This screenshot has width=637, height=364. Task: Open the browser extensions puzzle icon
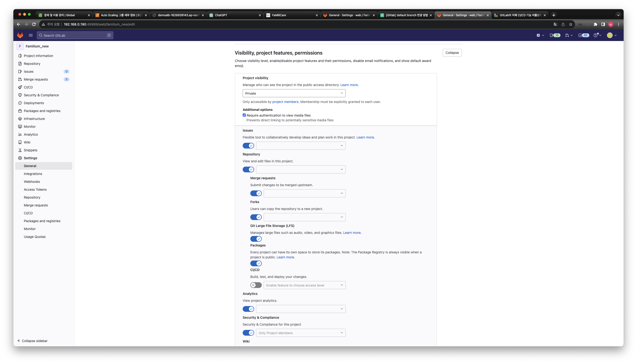[x=596, y=24]
